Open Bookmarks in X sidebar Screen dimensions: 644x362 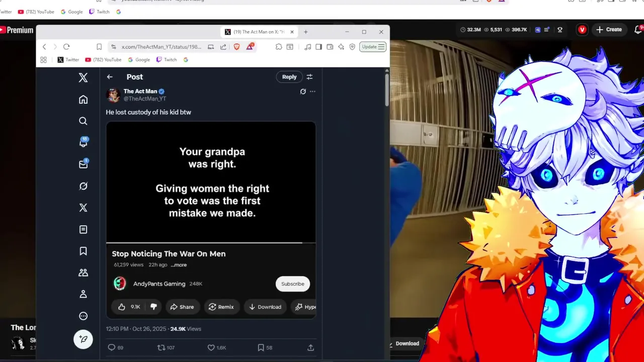point(83,251)
